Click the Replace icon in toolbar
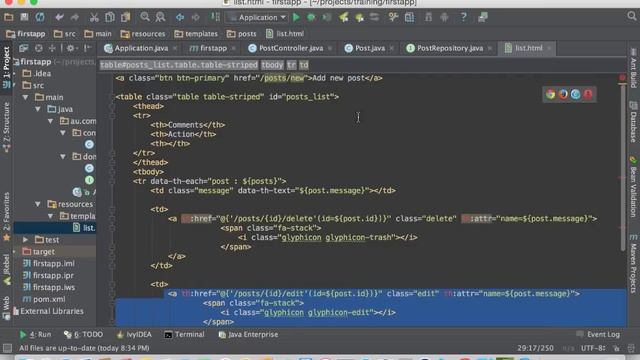 click(160, 17)
